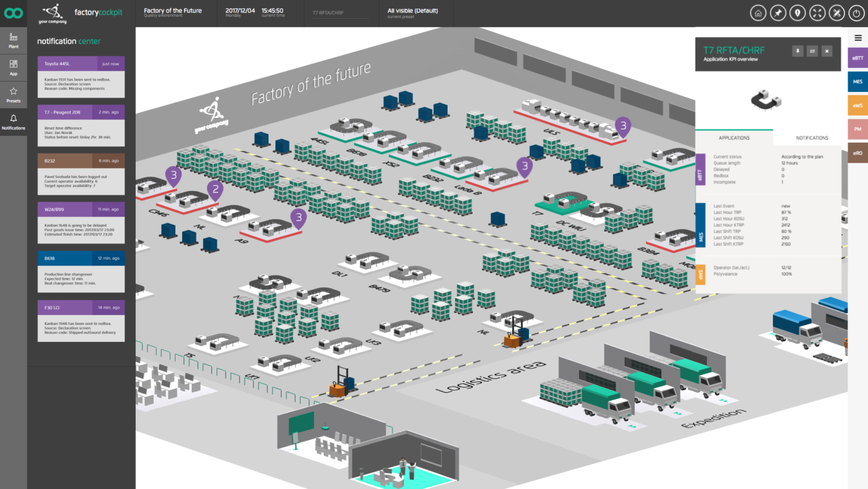Switch to the NOTIFICATIONS tab

(812, 138)
